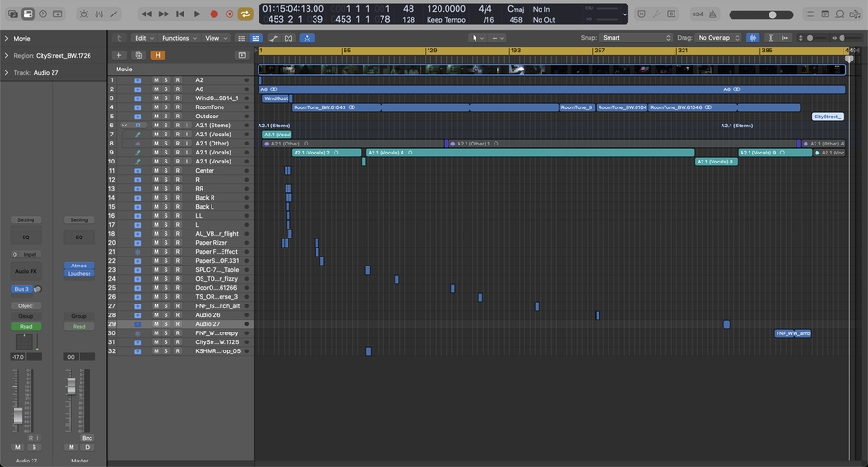
Task: Open the Drag dropdown set to No Overlap
Action: (719, 38)
